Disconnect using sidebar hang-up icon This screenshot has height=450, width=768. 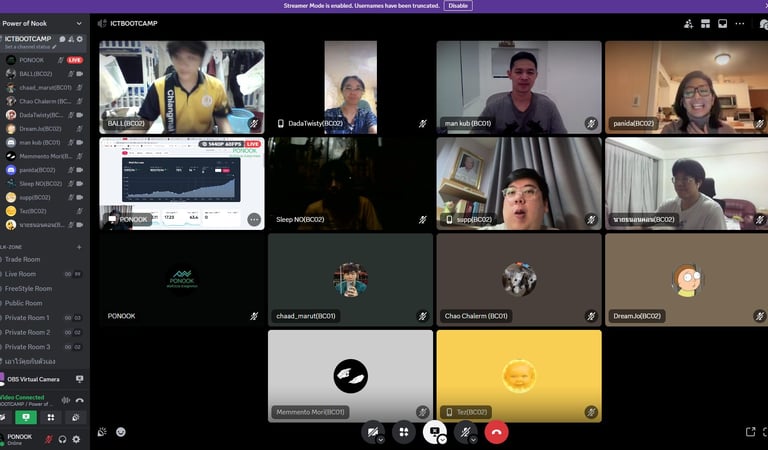click(x=79, y=400)
